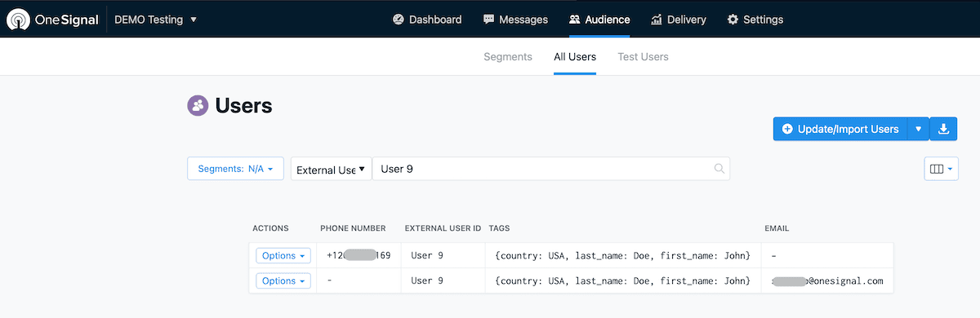The image size is (980, 318).
Task: Go to the Dashboard menu
Action: (427, 20)
